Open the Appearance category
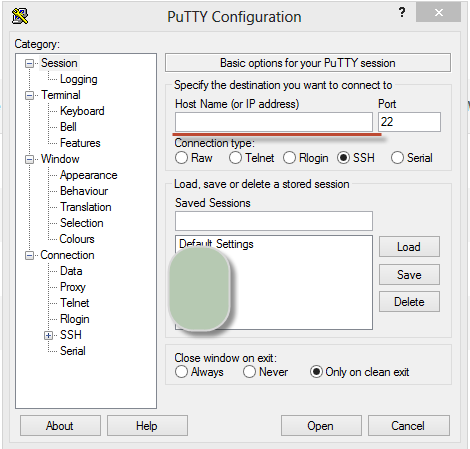This screenshot has height=449, width=470. click(88, 175)
